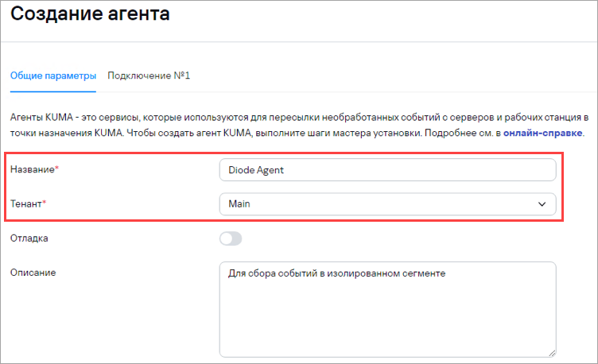The height and width of the screenshot is (364, 598).
Task: Open the Тенант dropdown showing Main
Action: (387, 204)
